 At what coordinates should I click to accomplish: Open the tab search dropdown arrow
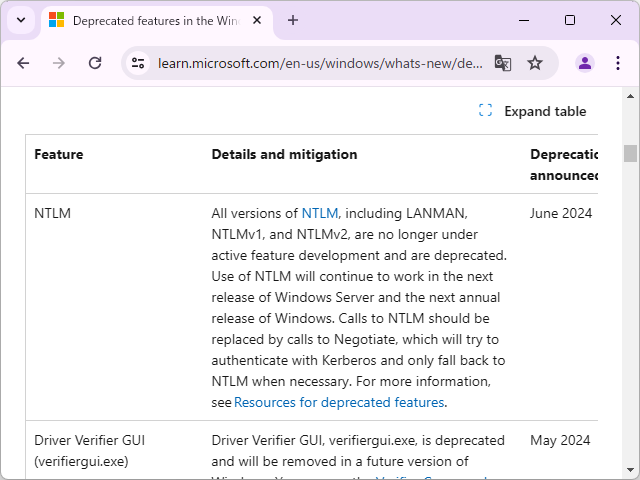coord(20,20)
